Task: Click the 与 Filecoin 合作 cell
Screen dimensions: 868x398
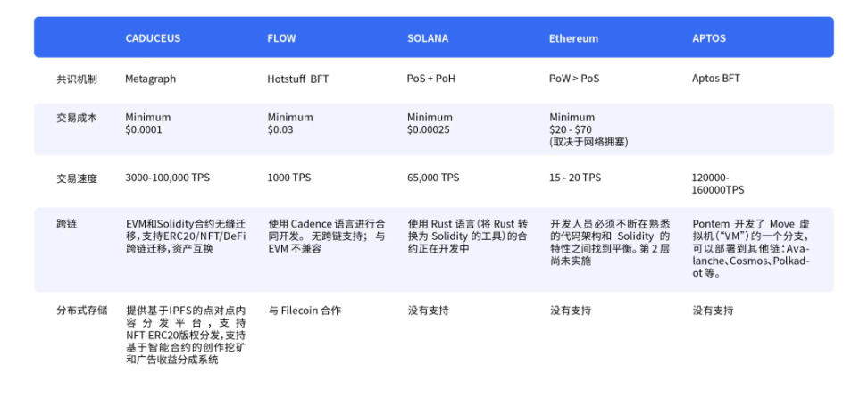Action: (304, 311)
